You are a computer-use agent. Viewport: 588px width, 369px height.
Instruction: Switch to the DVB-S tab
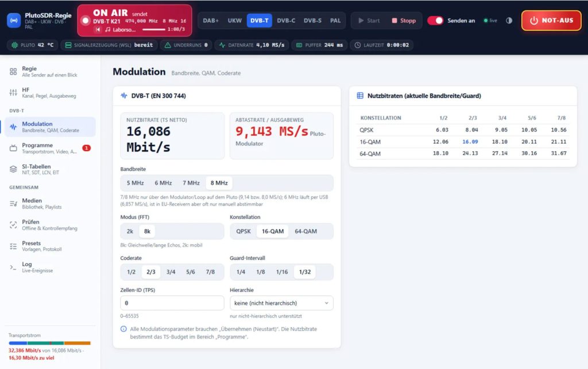(312, 21)
